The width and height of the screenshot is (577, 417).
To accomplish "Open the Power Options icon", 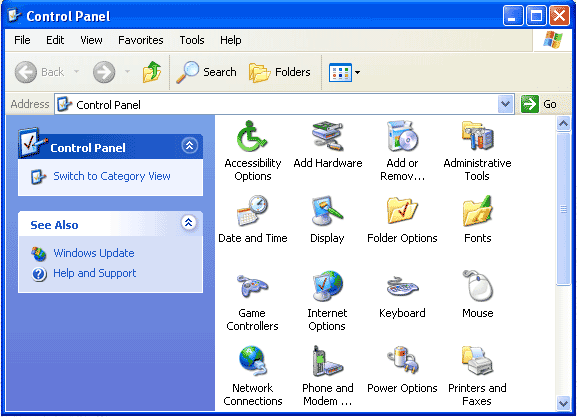I will point(402,361).
